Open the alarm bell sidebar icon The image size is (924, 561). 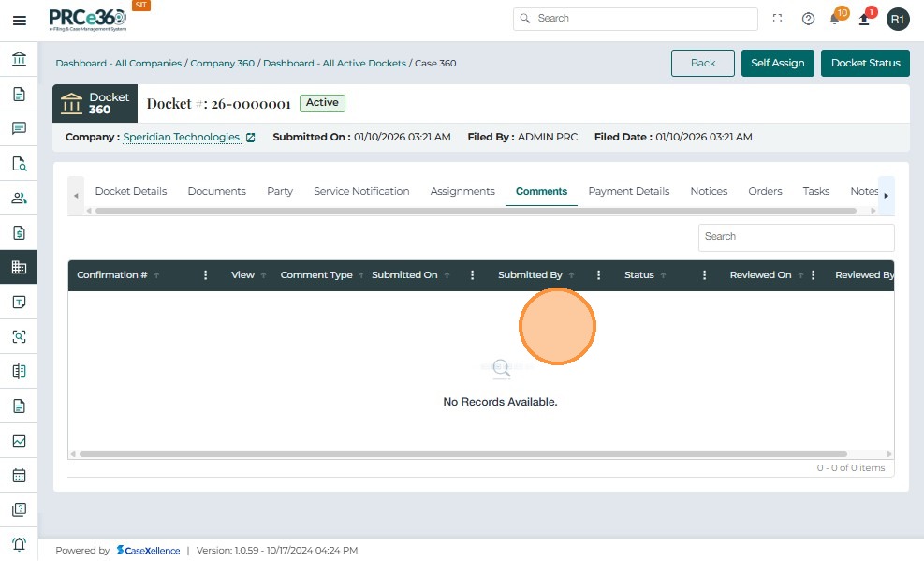19,544
